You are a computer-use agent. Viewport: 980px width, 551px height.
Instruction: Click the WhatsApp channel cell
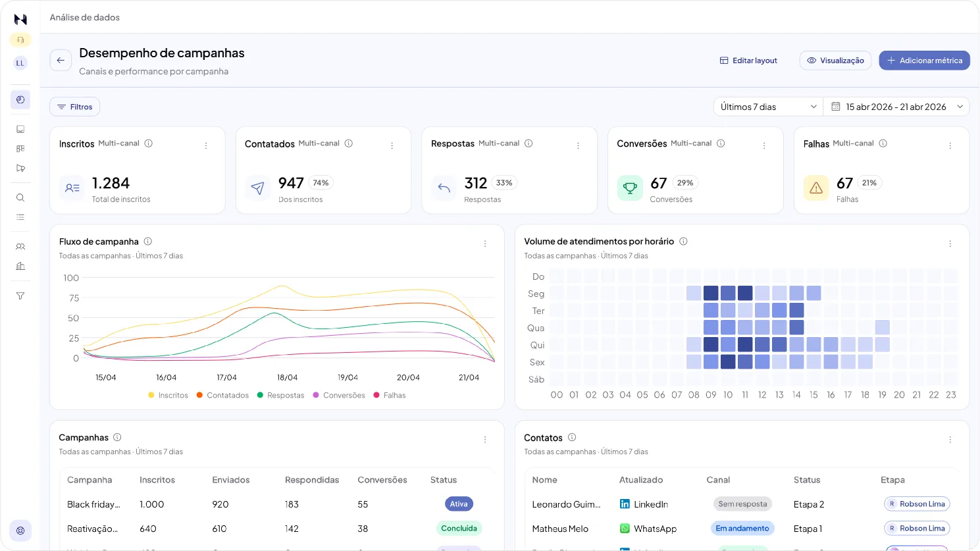click(648, 529)
